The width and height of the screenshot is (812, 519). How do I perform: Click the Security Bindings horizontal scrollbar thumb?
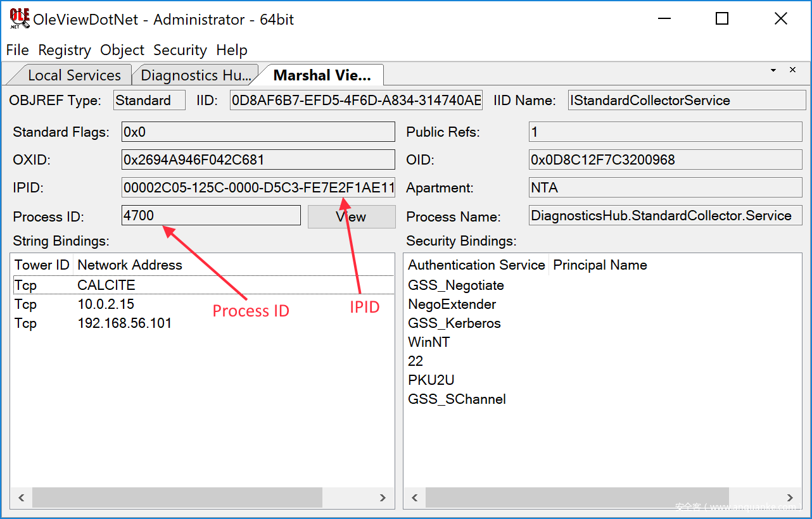[x=576, y=497]
